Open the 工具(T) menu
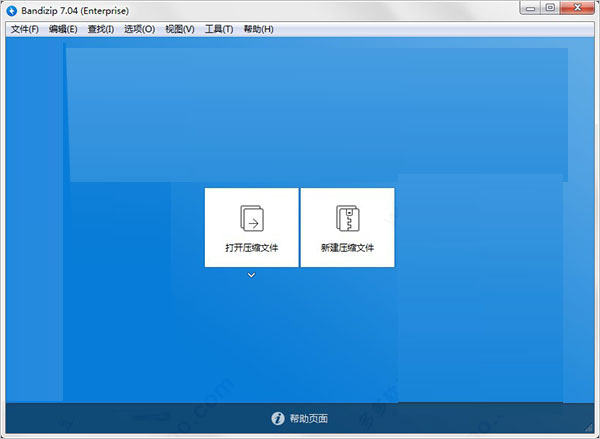Viewport: 600px width, 439px height. click(219, 29)
